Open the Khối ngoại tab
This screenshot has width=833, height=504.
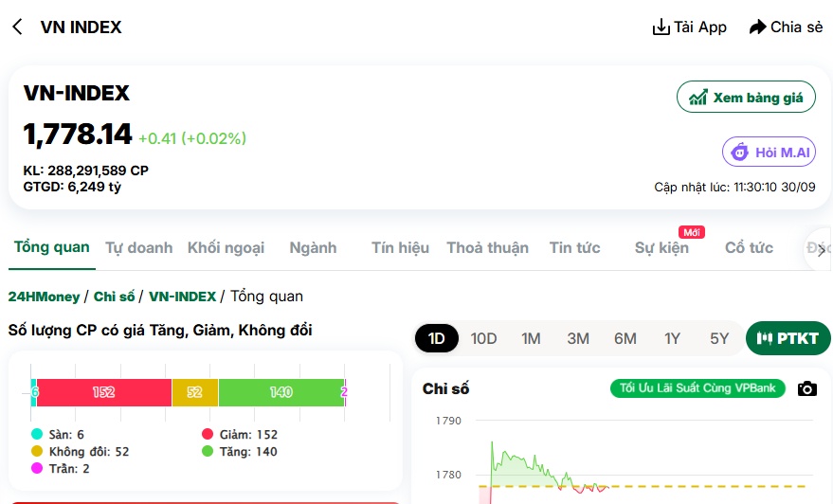click(x=226, y=248)
